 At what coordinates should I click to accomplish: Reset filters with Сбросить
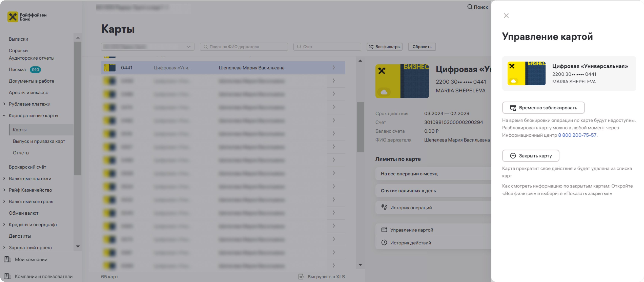[422, 47]
